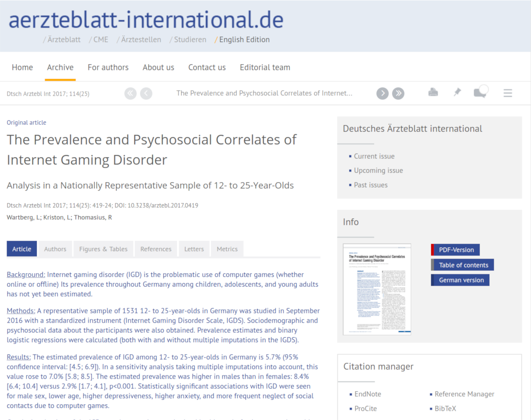Open the hamburger menu icon
This screenshot has width=531, height=420.
[507, 93]
